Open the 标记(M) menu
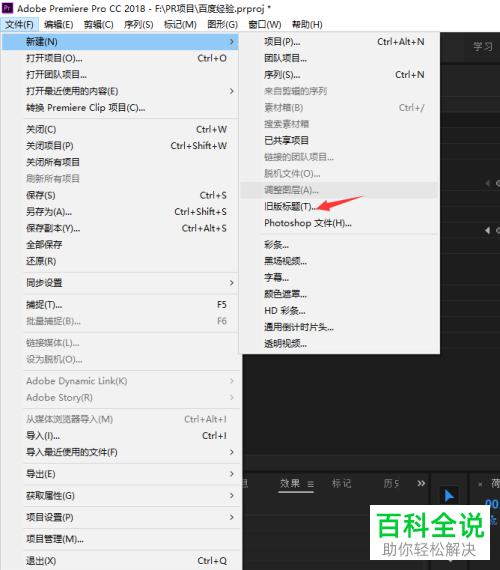 [x=180, y=25]
